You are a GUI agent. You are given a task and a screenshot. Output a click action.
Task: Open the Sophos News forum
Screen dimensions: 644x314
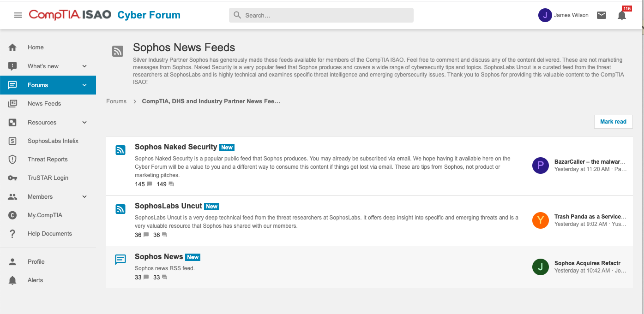coord(159,257)
